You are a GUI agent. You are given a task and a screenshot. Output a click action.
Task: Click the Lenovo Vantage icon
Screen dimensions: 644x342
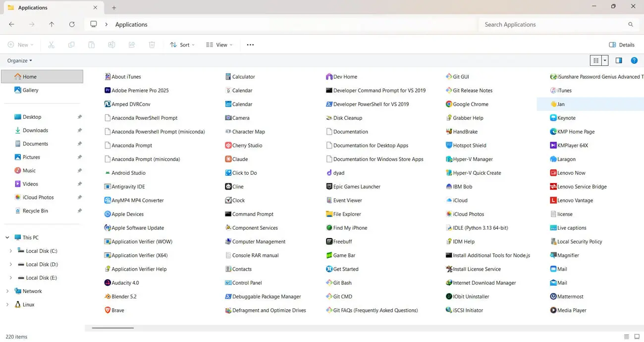coord(553,200)
